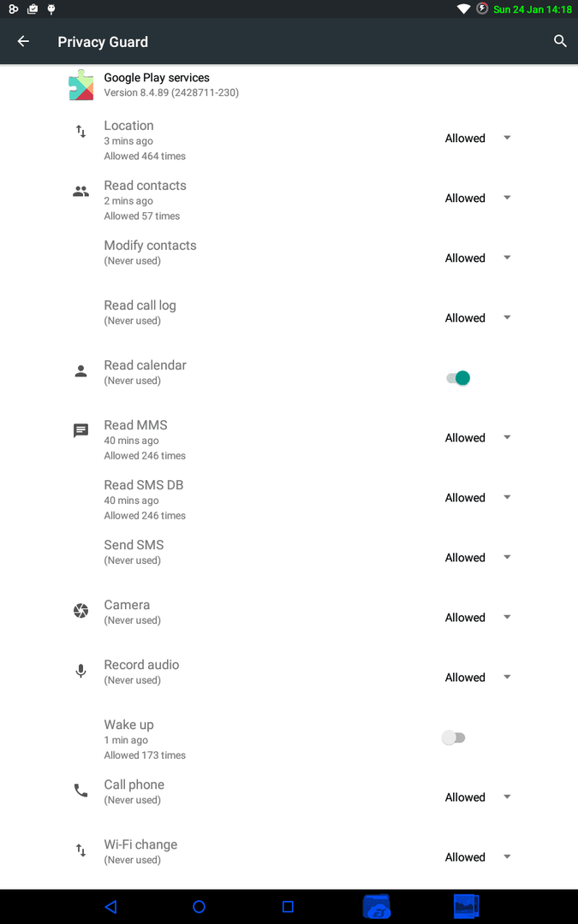Open the Send SMS Allowed dropdown

pyautogui.click(x=478, y=558)
